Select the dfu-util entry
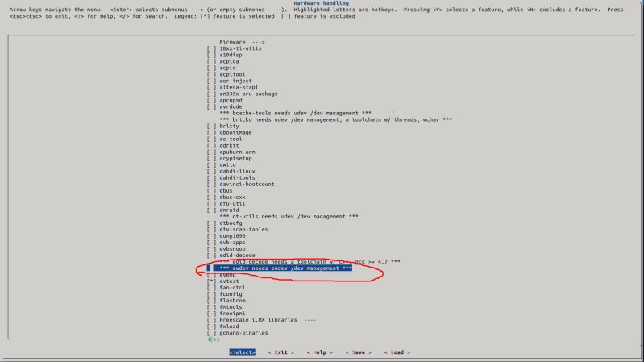 point(232,204)
